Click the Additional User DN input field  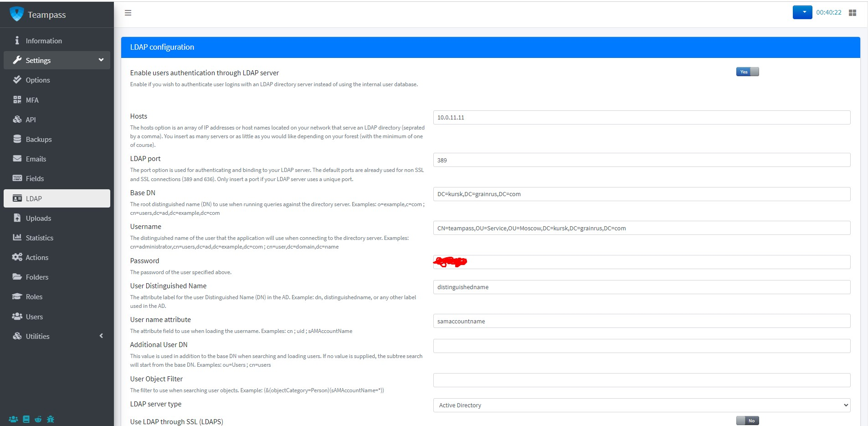(642, 346)
